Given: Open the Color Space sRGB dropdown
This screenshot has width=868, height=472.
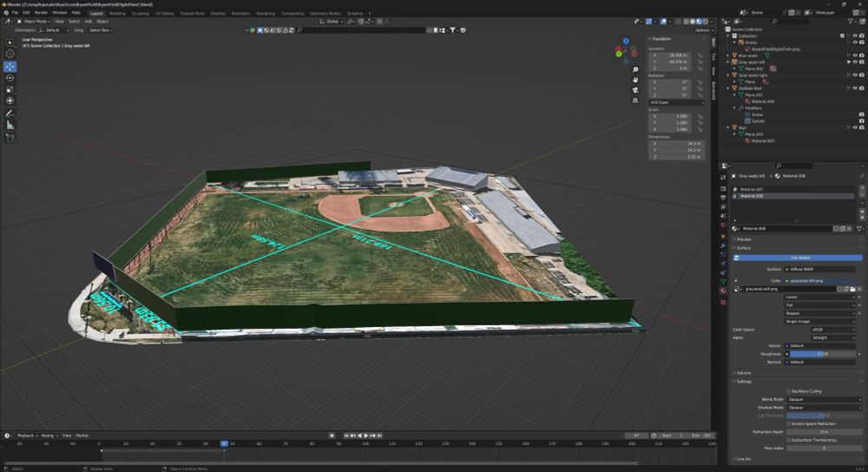Looking at the screenshot, I should 832,329.
